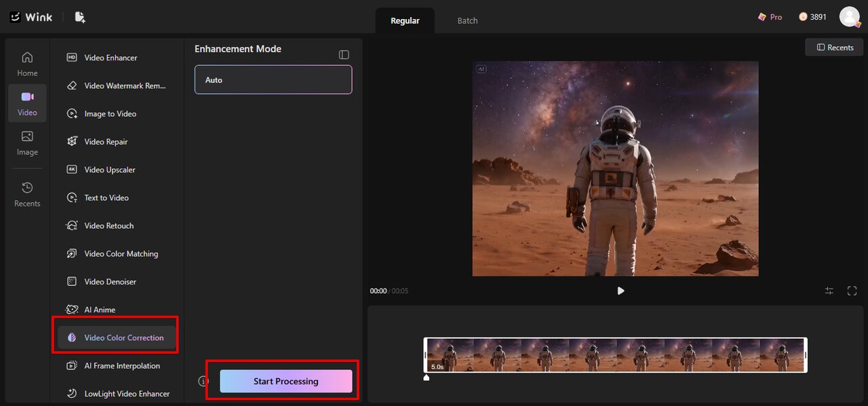
Task: Click the Image to Video icon
Action: [x=72, y=113]
